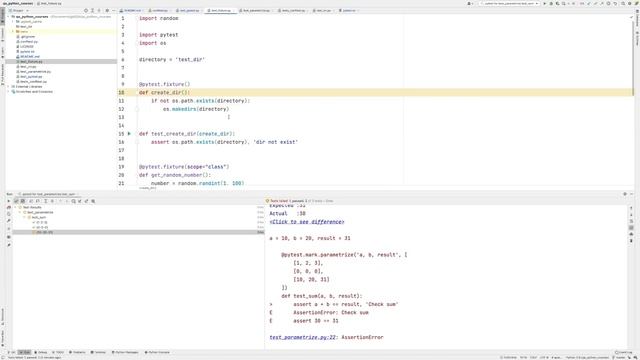The width and height of the screenshot is (640, 360).
Task: Open Run tool window settings gear
Action: pos(625,194)
